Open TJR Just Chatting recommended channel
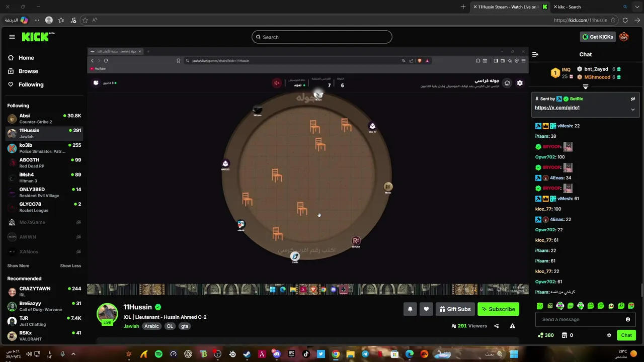 click(44, 321)
